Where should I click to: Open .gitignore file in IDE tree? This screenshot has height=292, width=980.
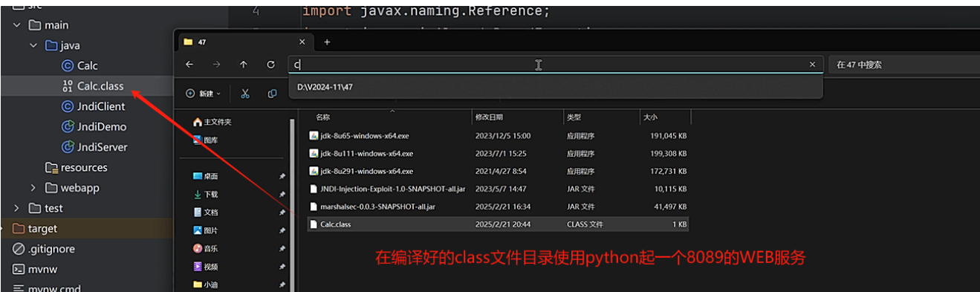pos(44,249)
